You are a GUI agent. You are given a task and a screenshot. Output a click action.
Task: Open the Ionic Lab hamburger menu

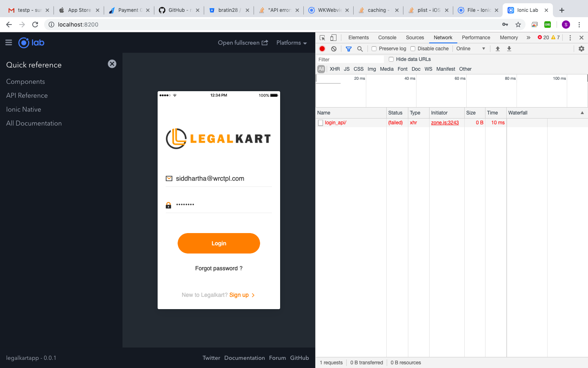click(x=9, y=43)
